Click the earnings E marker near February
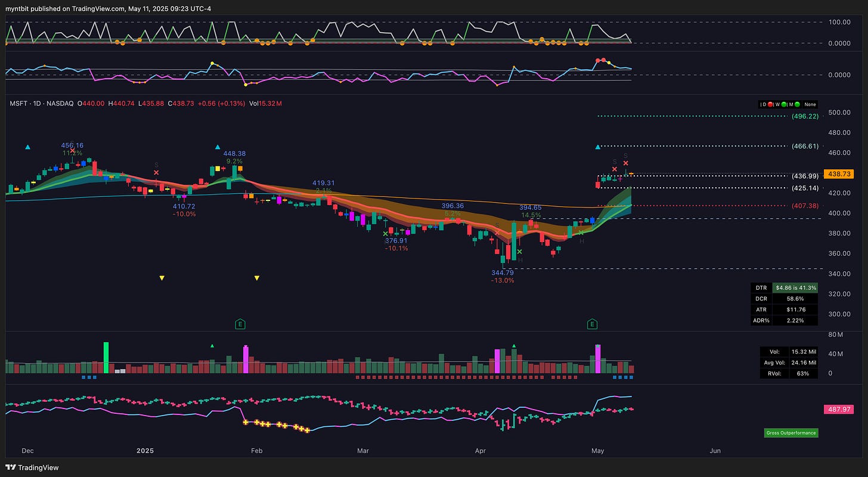The image size is (868, 477). pos(240,324)
